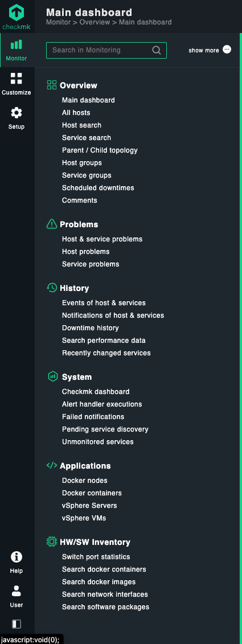Image resolution: width=242 pixels, height=644 pixels.
Task: Focus the Search in Monitoring field
Action: coord(106,50)
